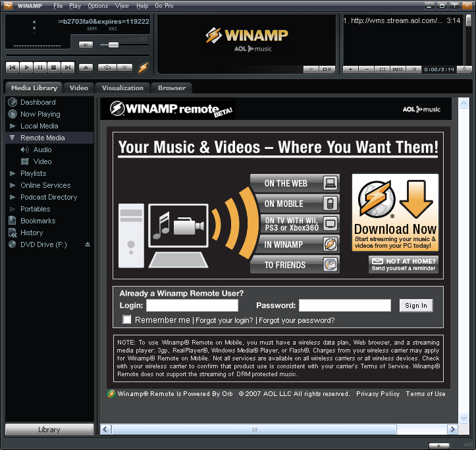Click the Download Now banner
The width and height of the screenshot is (476, 450).
395,212
